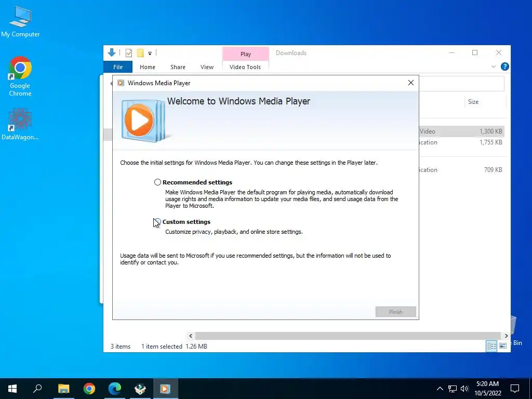Click the New folder icon in toolbar
532x399 pixels.
pyautogui.click(x=140, y=53)
